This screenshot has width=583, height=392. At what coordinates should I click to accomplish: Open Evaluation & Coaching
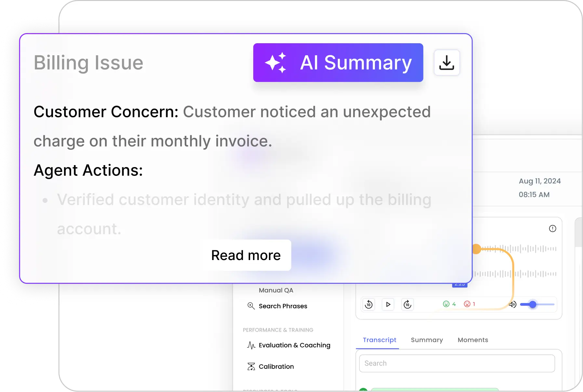pos(294,345)
